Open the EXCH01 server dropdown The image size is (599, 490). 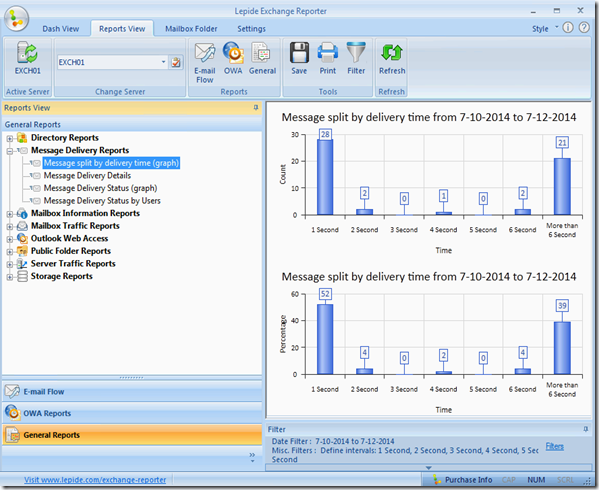[164, 62]
